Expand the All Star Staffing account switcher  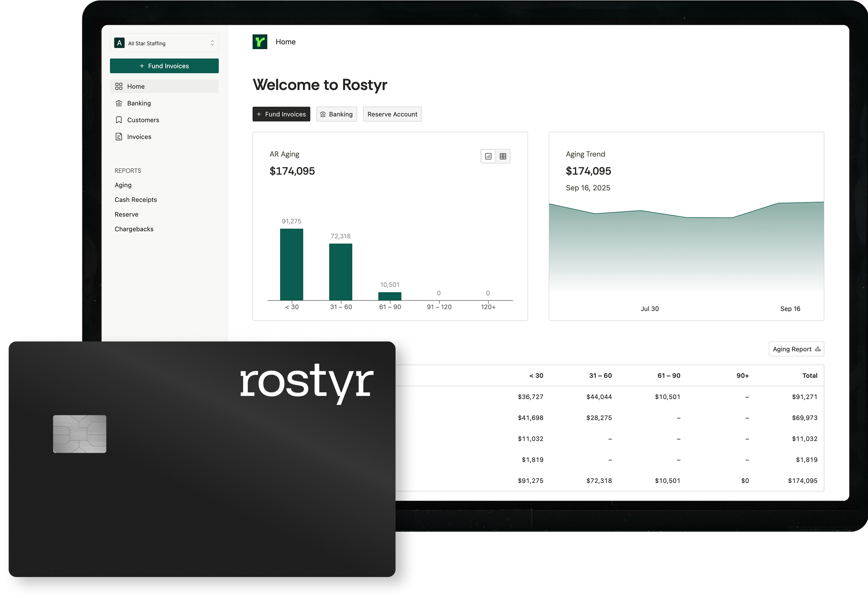[212, 43]
